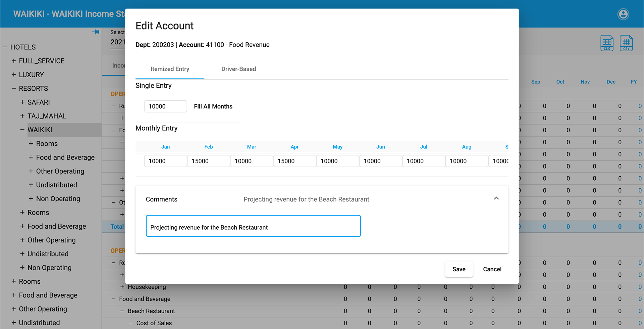Open the user account profile icon

point(623,14)
